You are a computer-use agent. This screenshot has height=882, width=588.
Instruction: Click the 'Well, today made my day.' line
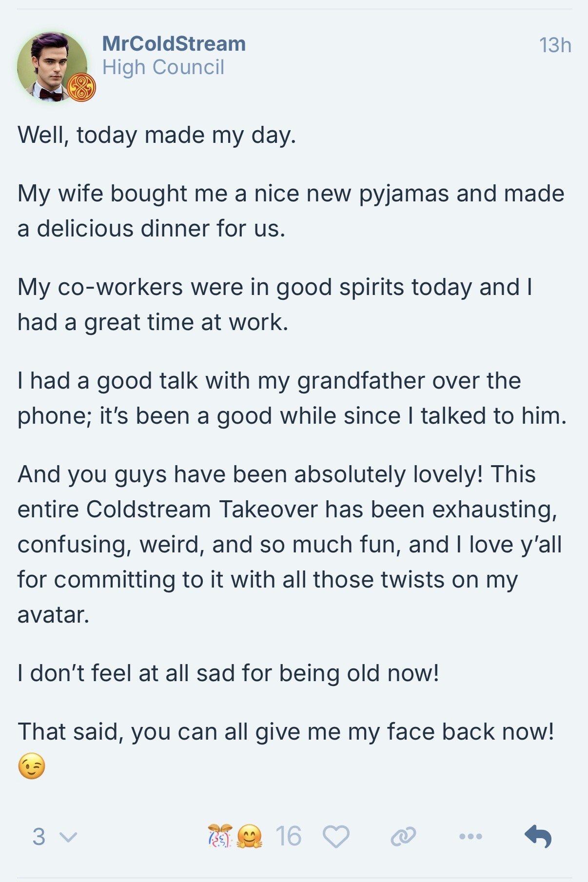tap(157, 135)
